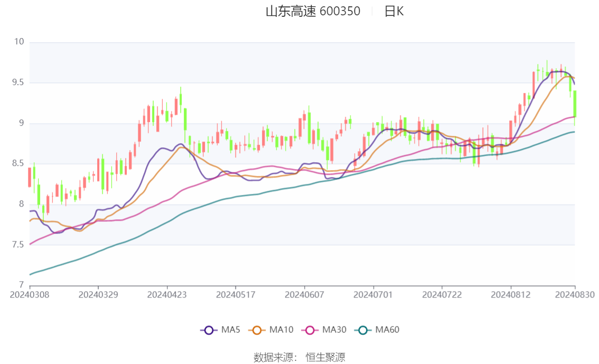Click the 9.5 value on the price axis
Screen dimensions: 599x364
click(18, 82)
